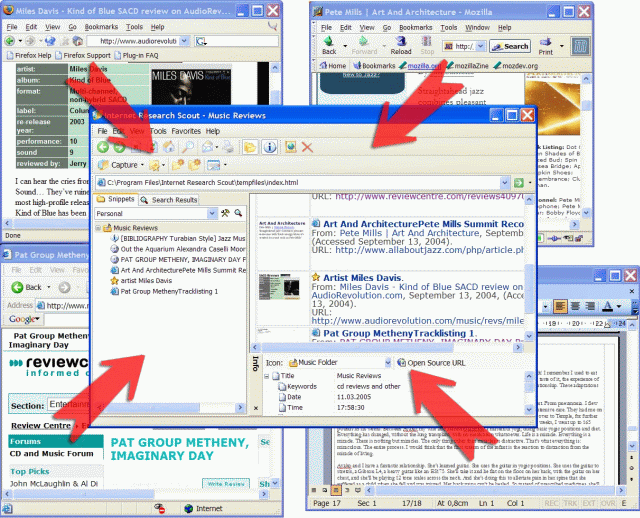Click the Research Scout address bar path field

(x=302, y=183)
